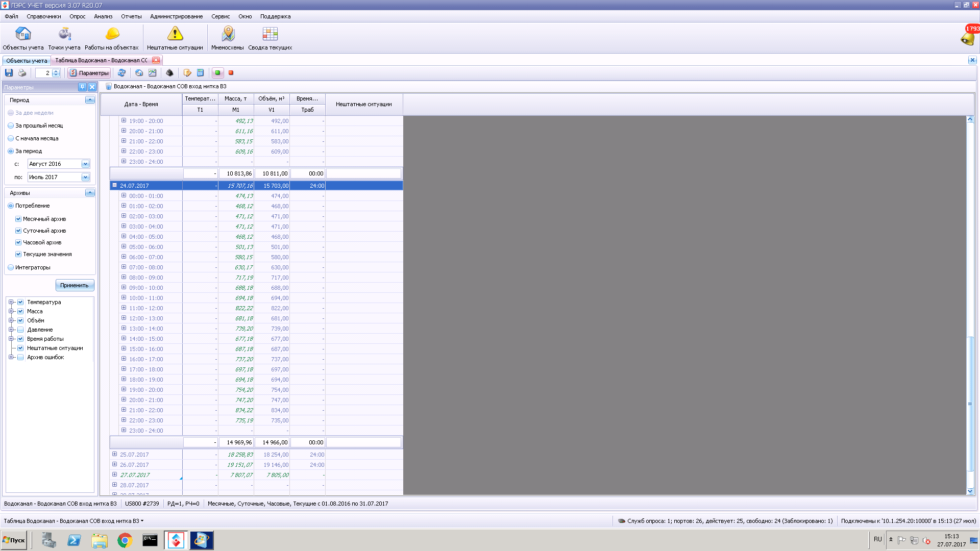Open the calculator icon in toolbar
The width and height of the screenshot is (980, 551).
pyautogui.click(x=200, y=73)
